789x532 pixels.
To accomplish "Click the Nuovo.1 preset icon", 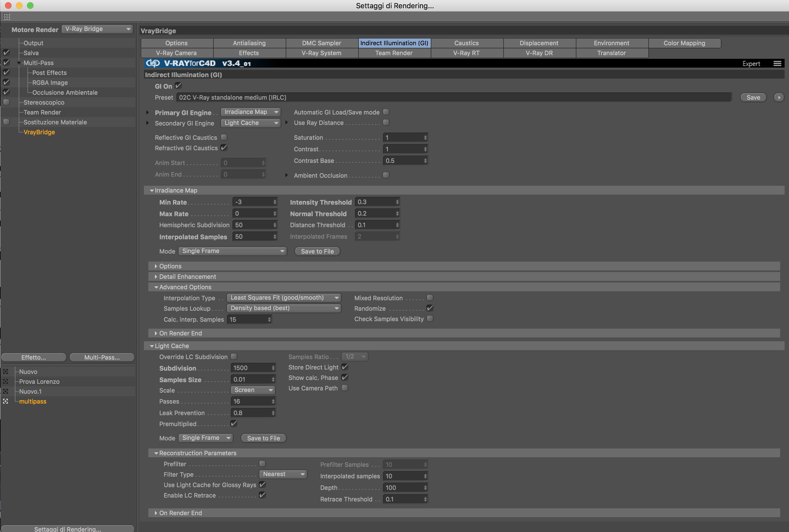I will coord(6,392).
